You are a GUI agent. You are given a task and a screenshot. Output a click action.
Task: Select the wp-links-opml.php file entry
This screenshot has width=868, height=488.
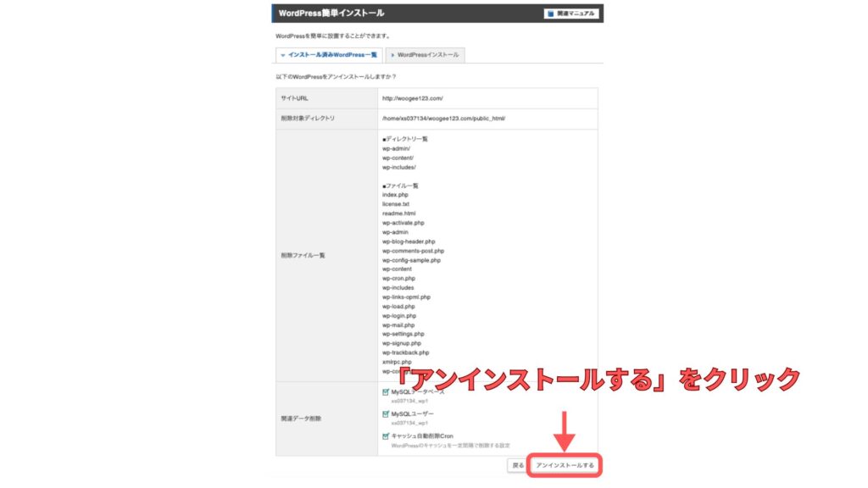coord(406,297)
